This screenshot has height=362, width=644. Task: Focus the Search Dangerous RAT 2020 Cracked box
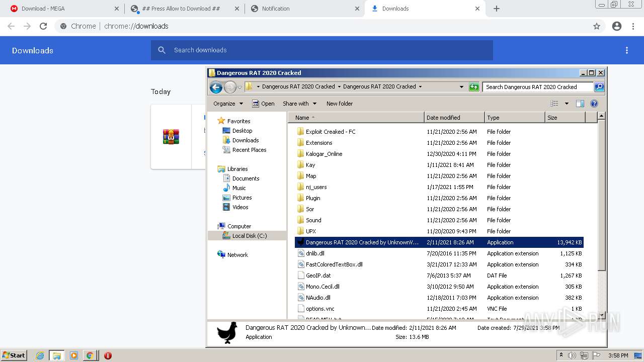tap(537, 87)
